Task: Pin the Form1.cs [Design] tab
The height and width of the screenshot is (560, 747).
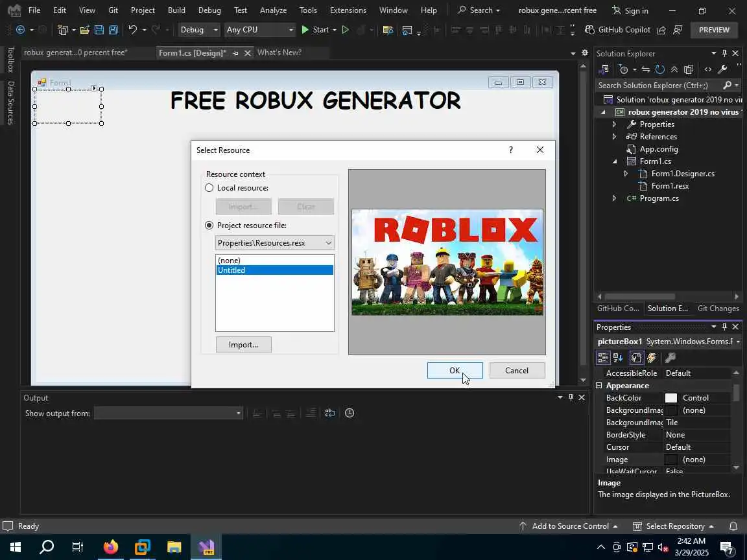Action: [x=235, y=53]
